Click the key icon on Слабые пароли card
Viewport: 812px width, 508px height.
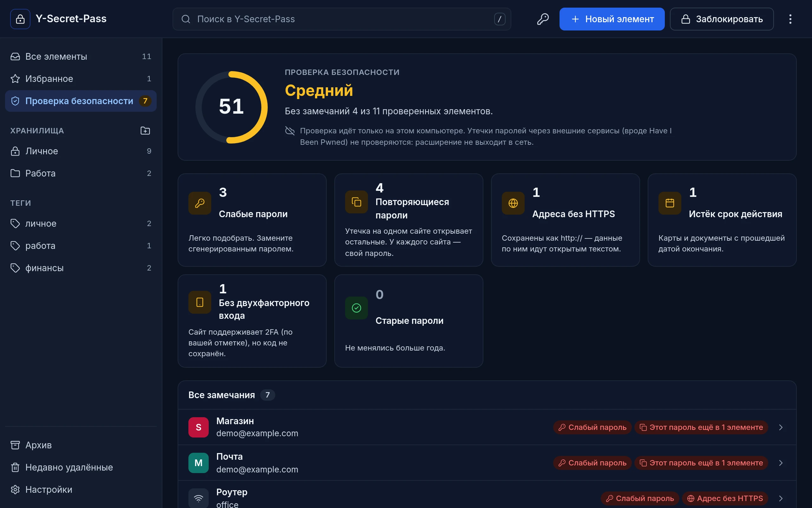(x=200, y=203)
